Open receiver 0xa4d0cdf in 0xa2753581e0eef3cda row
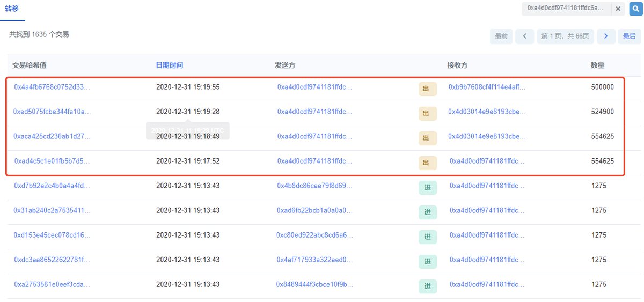644x302 pixels. pos(487,284)
